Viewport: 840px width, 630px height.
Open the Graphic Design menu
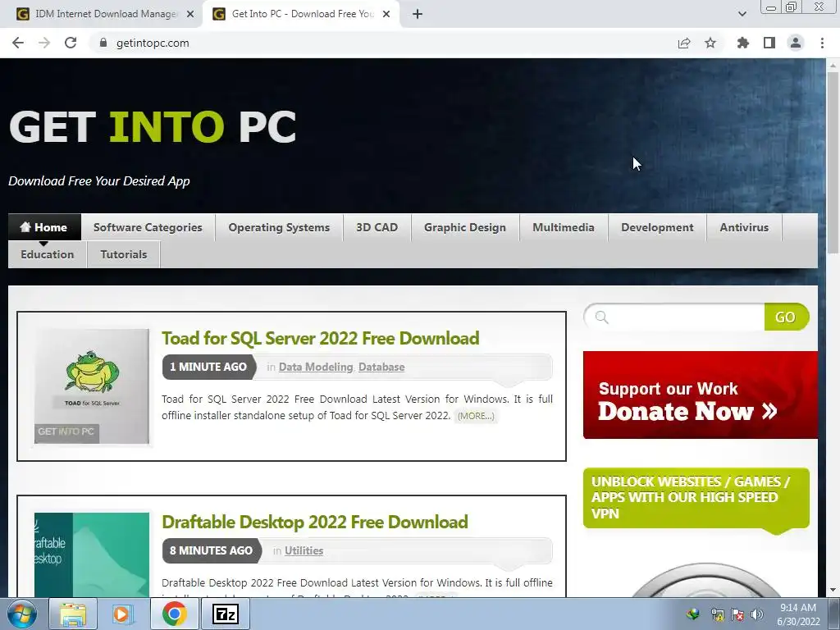click(465, 227)
